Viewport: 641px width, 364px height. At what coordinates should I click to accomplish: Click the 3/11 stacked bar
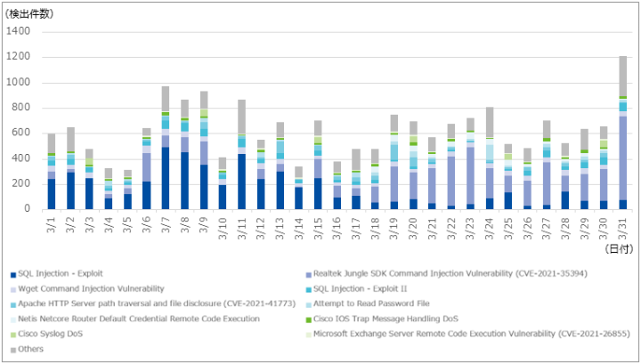click(241, 155)
